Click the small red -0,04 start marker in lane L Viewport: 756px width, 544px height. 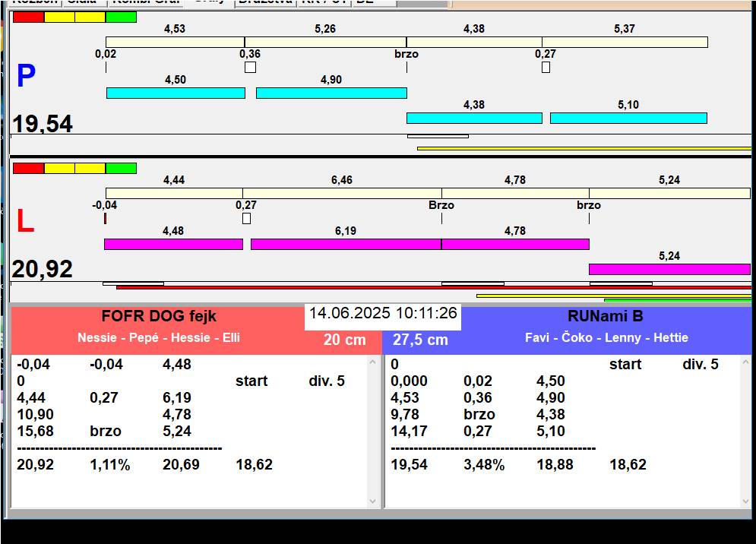105,219
